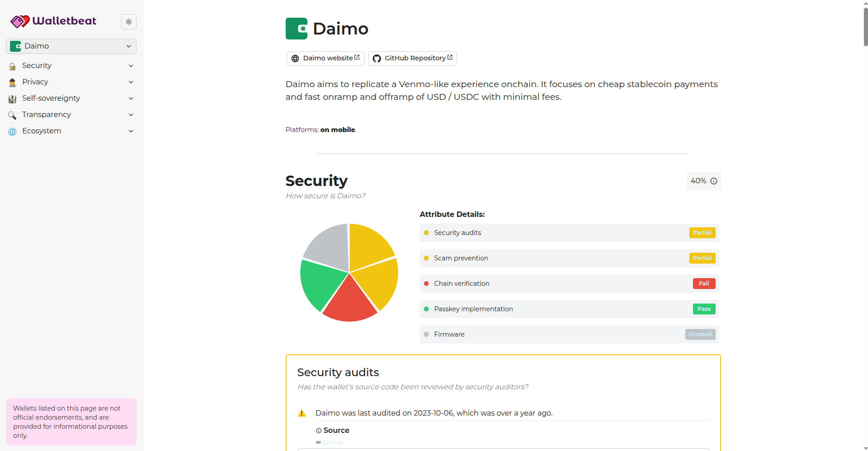Click the Daimo icon in the wallet selector
The width and height of the screenshot is (868, 451).
coord(15,46)
